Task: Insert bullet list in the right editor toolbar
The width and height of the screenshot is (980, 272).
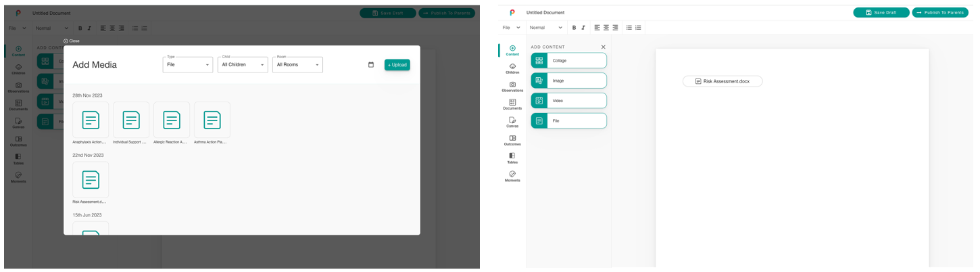Action: 629,28
